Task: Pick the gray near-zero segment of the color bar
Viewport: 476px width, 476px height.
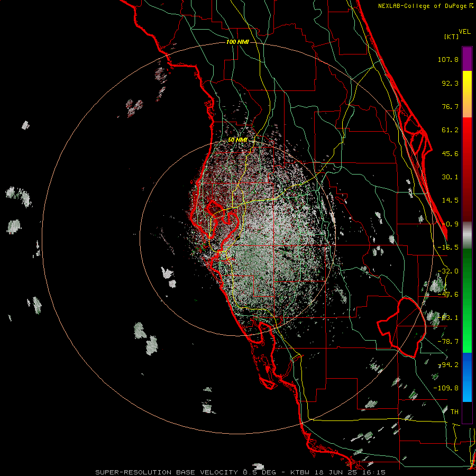Action: click(x=467, y=235)
